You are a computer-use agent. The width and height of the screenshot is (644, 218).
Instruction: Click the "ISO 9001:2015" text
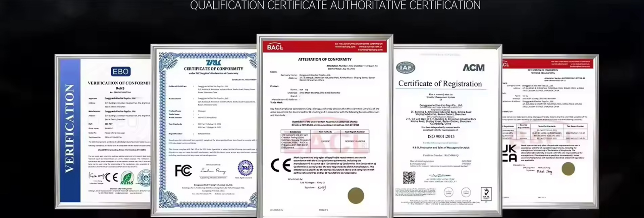pos(441,136)
